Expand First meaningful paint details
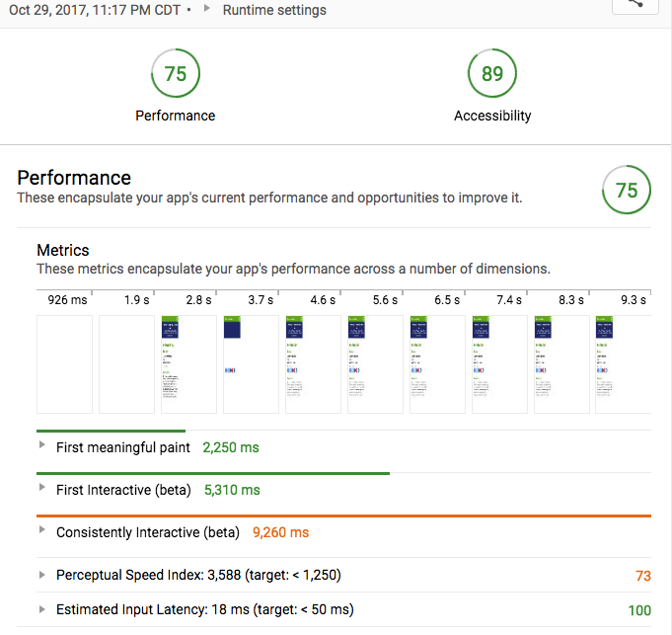 click(41, 446)
